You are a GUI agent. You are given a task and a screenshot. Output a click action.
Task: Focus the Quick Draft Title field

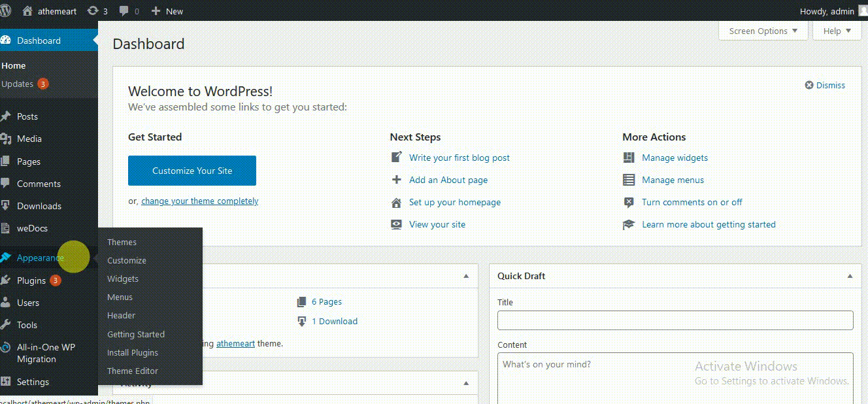click(675, 320)
